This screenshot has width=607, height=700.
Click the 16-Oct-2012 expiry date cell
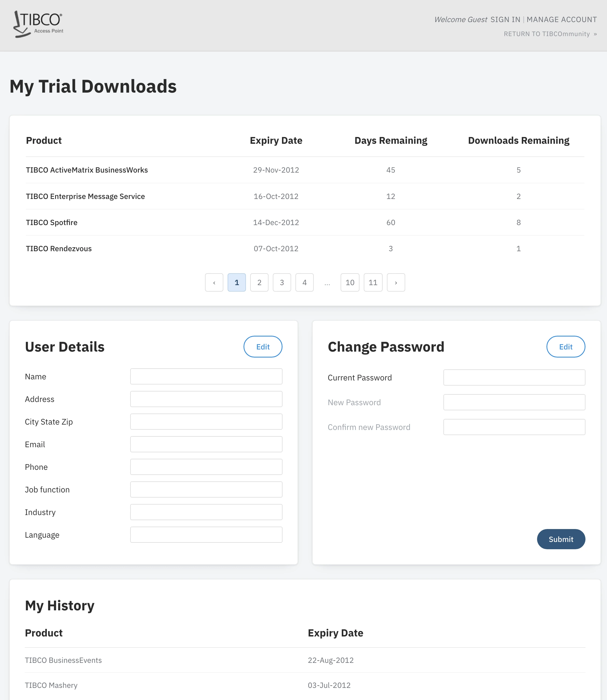(276, 196)
